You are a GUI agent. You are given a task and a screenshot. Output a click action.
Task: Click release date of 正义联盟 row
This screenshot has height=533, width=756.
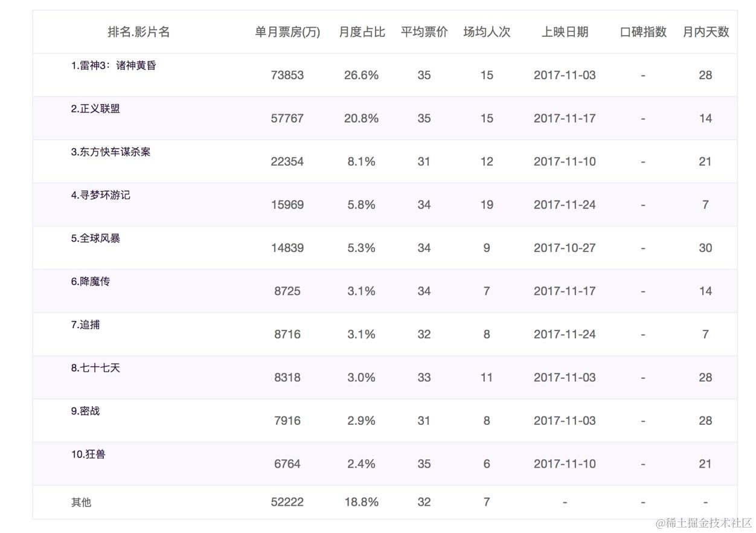(565, 118)
